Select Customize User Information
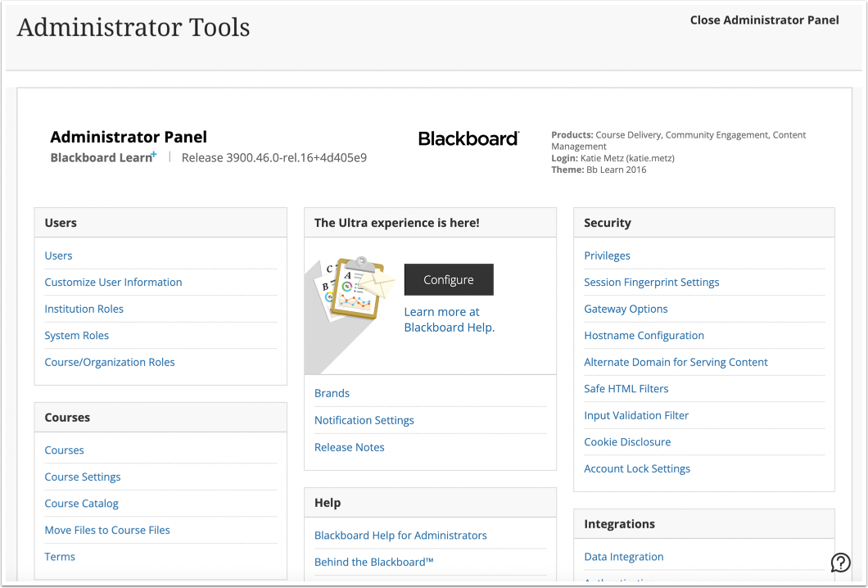Image resolution: width=868 pixels, height=588 pixels. point(113,282)
